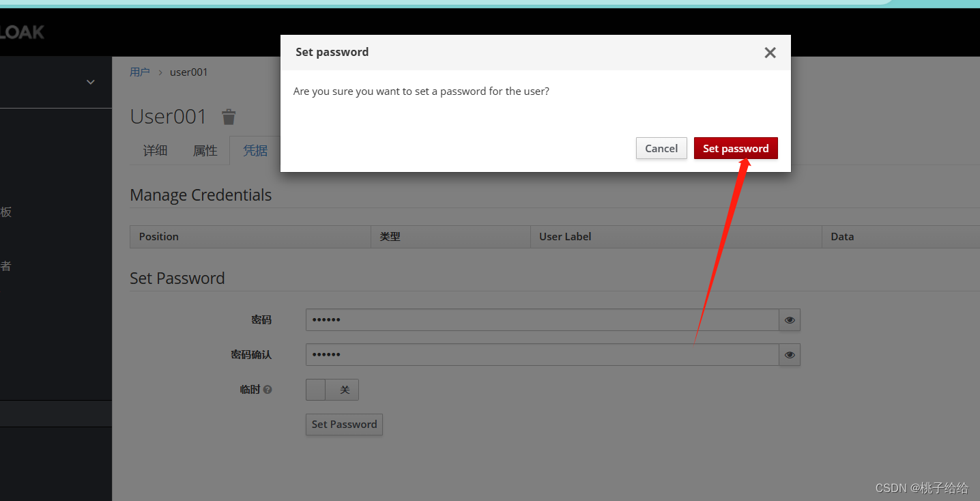
Task: Click the user001 breadcrumb text
Action: point(189,72)
